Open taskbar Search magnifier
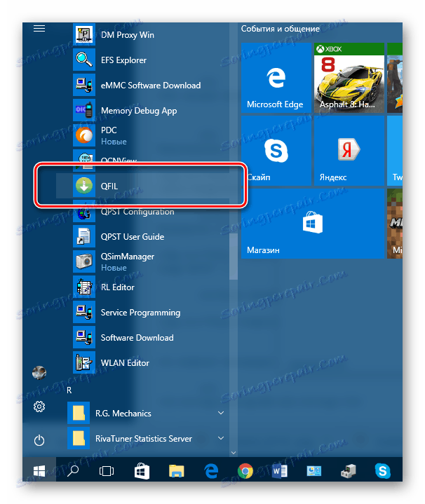The height and width of the screenshot is (504, 425). pyautogui.click(x=73, y=471)
